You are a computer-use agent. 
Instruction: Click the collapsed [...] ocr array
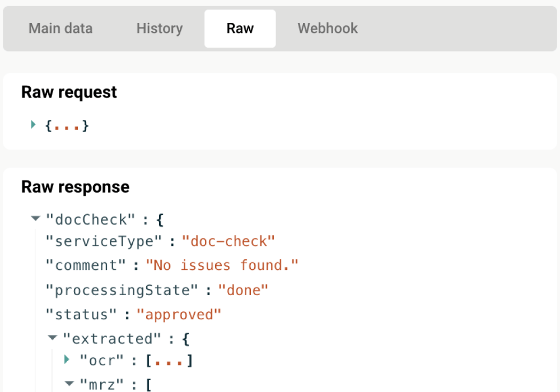(169, 361)
